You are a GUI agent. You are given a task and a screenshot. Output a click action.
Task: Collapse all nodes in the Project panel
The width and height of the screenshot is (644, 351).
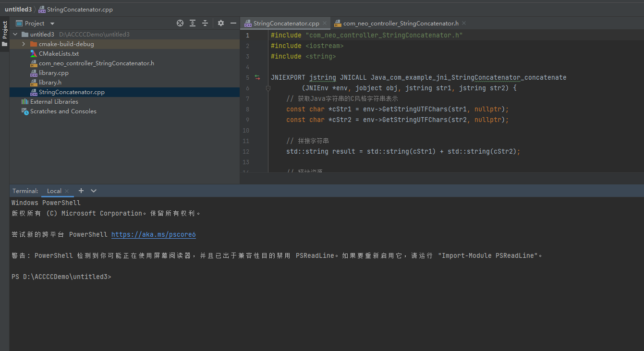pyautogui.click(x=205, y=23)
